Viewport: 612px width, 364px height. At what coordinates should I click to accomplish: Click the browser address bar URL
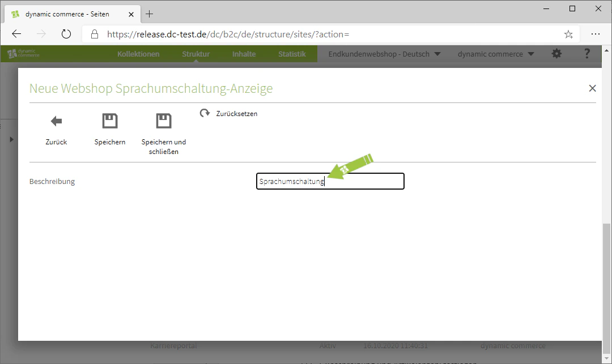228,35
